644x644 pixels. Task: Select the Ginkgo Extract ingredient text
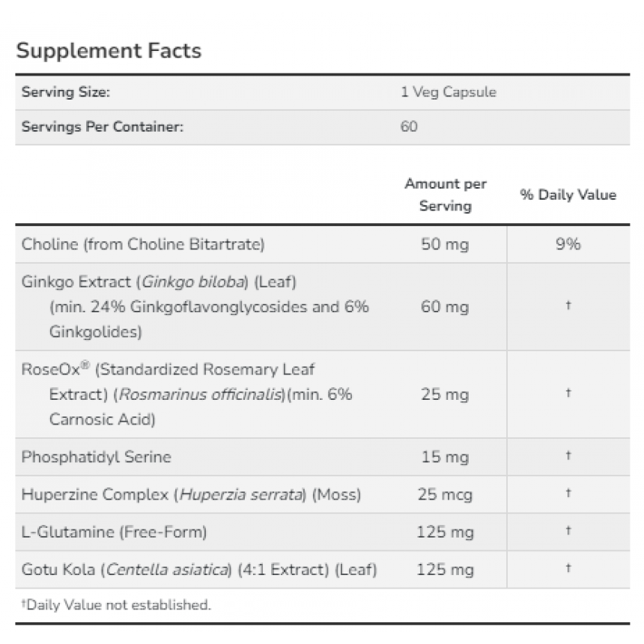point(195,307)
